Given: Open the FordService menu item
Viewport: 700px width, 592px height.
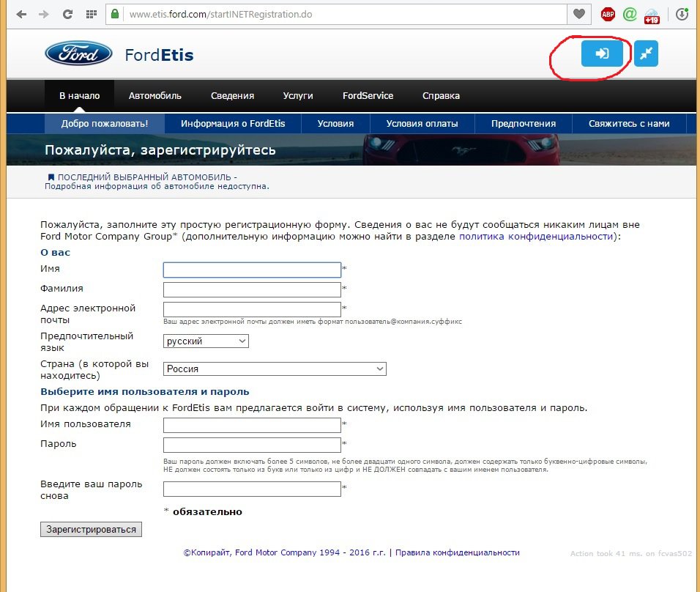Looking at the screenshot, I should tap(368, 95).
